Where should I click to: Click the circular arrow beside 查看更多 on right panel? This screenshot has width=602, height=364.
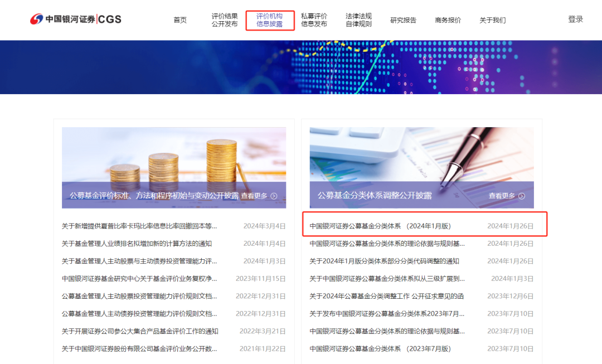[x=522, y=196]
